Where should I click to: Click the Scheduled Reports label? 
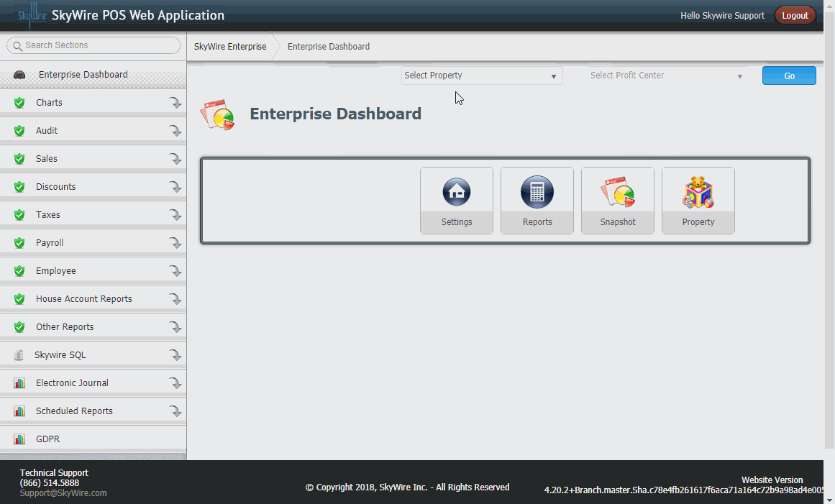pyautogui.click(x=75, y=411)
